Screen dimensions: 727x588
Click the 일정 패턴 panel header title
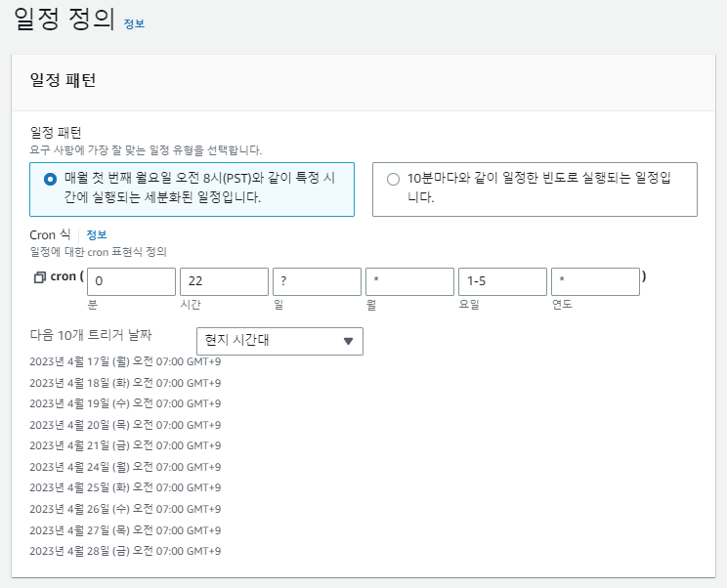[63, 80]
